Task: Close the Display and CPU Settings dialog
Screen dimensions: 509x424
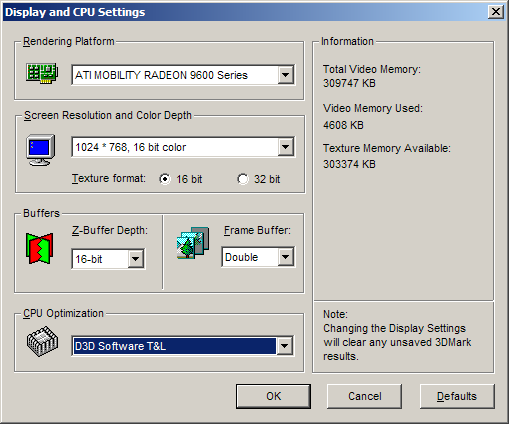Action: tap(496, 12)
